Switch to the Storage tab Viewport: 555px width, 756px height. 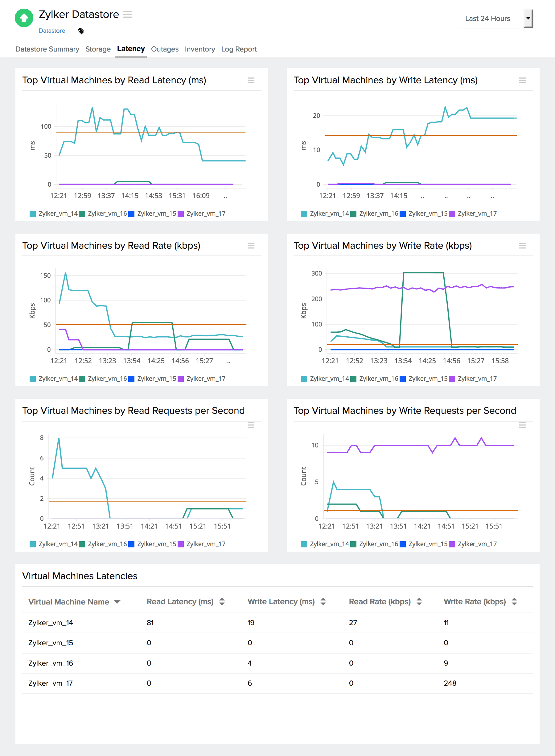[x=98, y=49]
